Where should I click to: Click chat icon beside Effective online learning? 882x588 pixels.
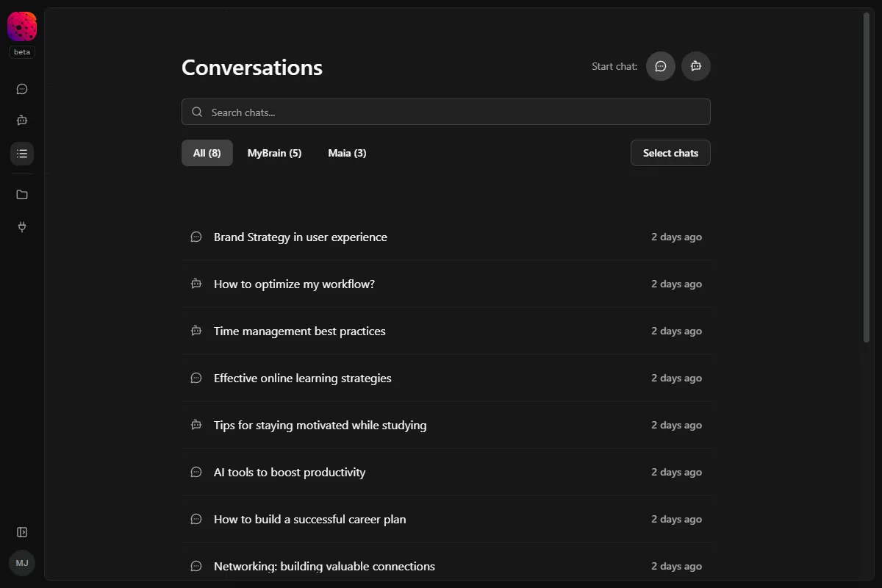(x=196, y=378)
